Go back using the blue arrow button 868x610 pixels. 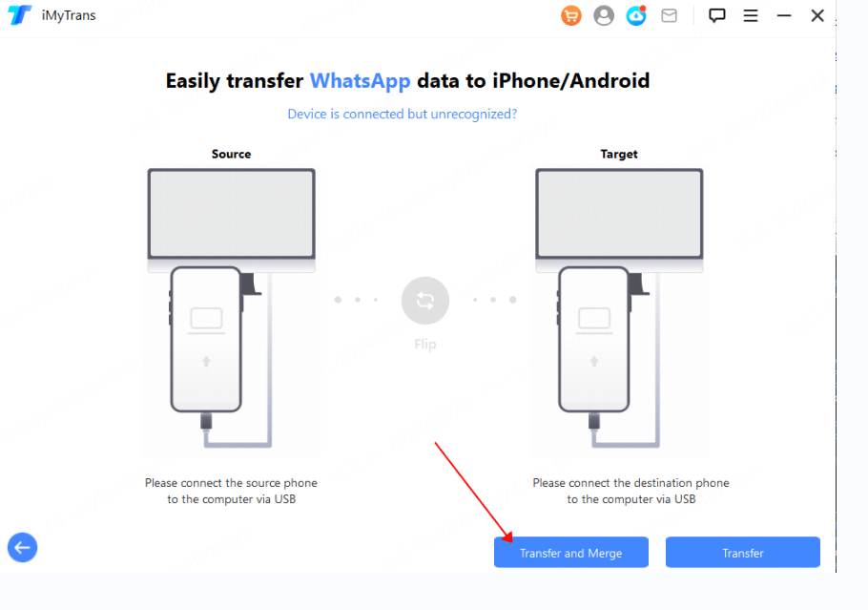22,547
